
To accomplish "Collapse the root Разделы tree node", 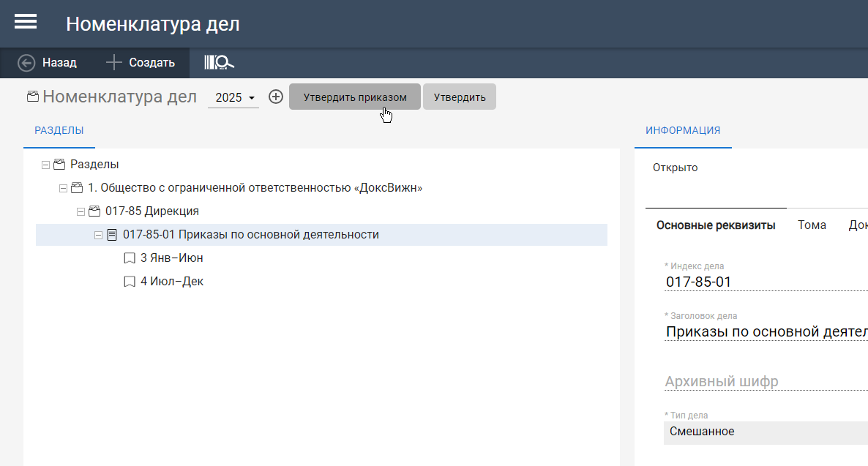I will [45, 165].
